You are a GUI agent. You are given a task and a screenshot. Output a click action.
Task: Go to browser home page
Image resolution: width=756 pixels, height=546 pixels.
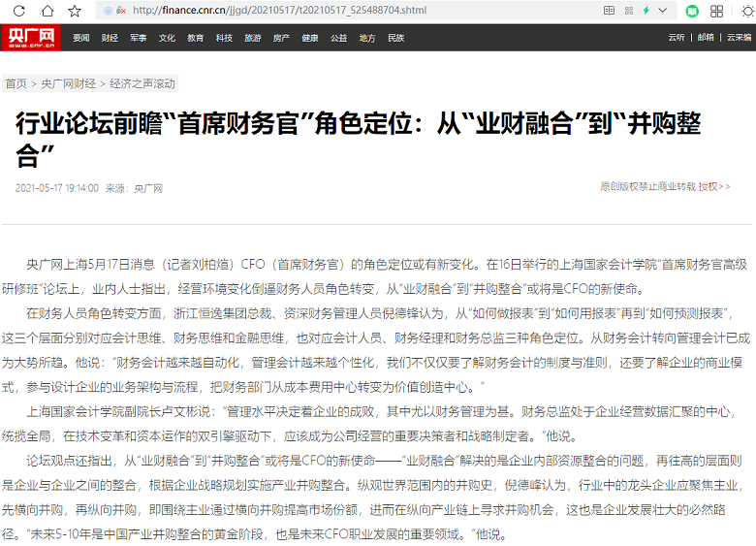47,11
